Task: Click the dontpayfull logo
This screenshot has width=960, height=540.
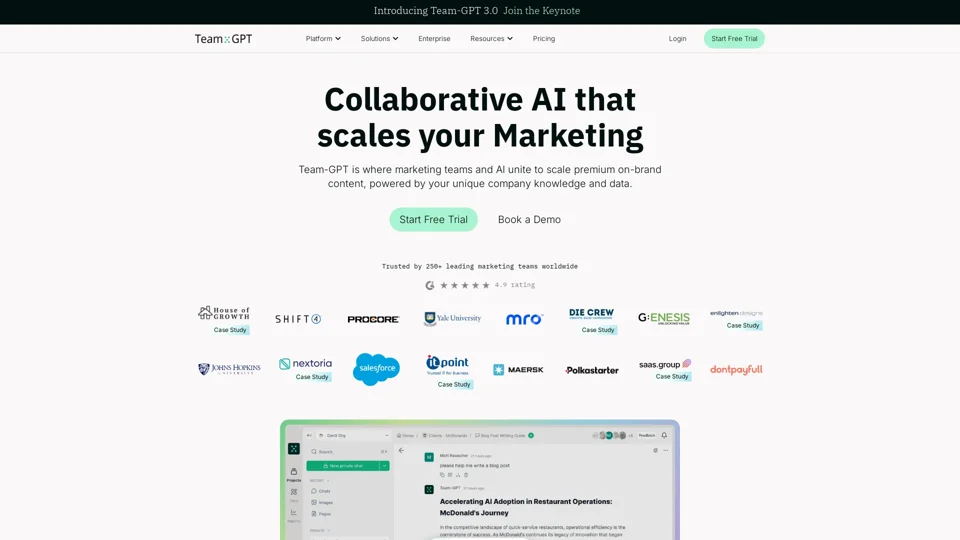Action: pos(737,370)
